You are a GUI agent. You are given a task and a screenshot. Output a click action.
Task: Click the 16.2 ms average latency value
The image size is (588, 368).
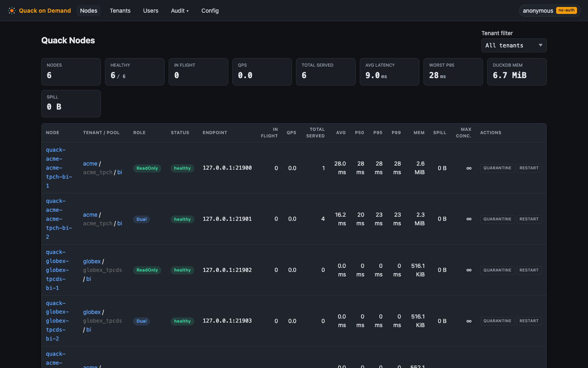[341, 219]
